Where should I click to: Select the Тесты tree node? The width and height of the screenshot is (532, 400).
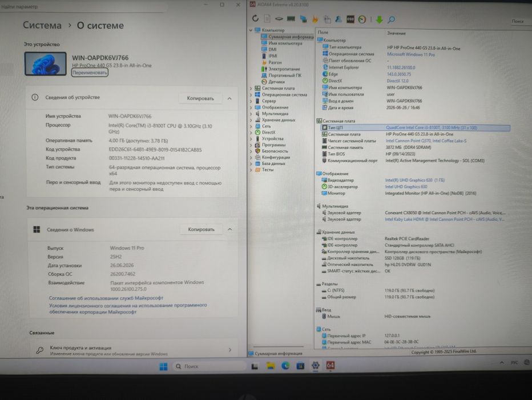(x=264, y=170)
